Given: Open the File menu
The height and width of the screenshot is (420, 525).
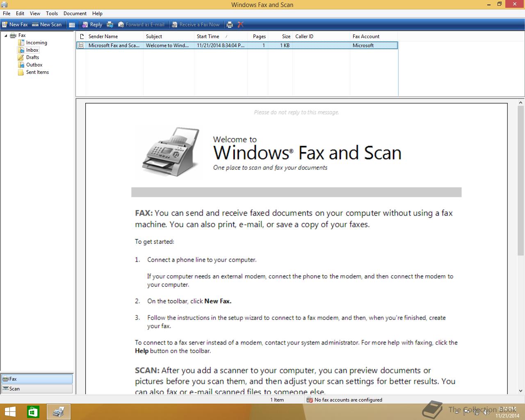Looking at the screenshot, I should [7, 14].
